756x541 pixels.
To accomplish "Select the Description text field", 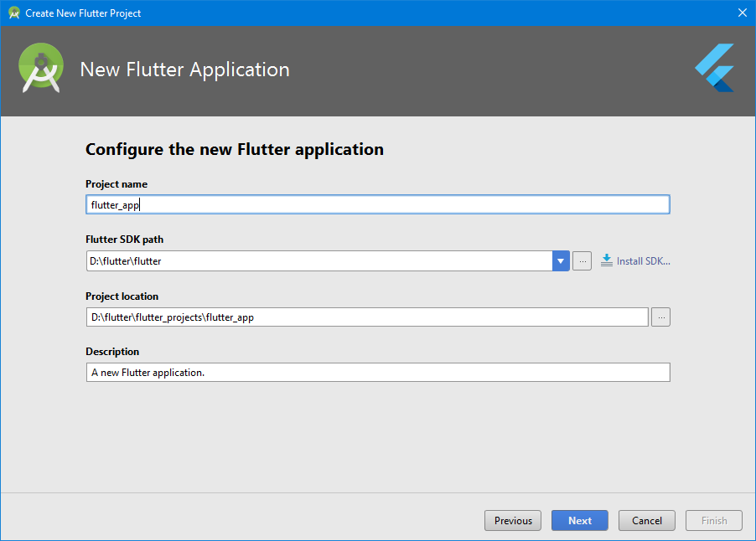I will (x=377, y=372).
